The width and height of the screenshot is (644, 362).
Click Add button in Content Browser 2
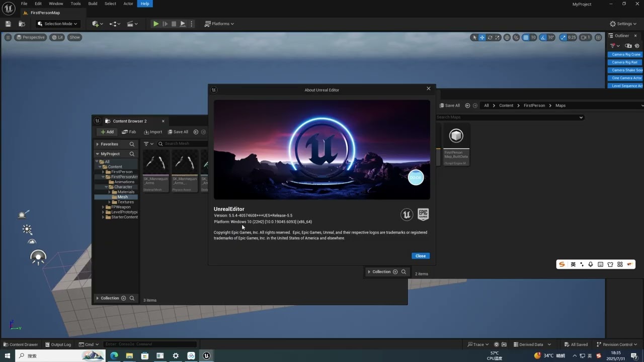107,132
